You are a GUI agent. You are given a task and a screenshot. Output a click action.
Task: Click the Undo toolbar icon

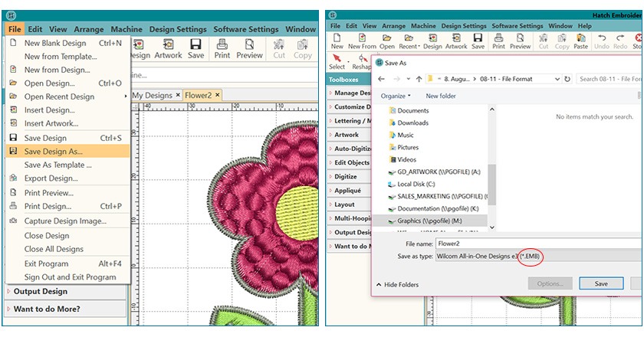click(602, 41)
